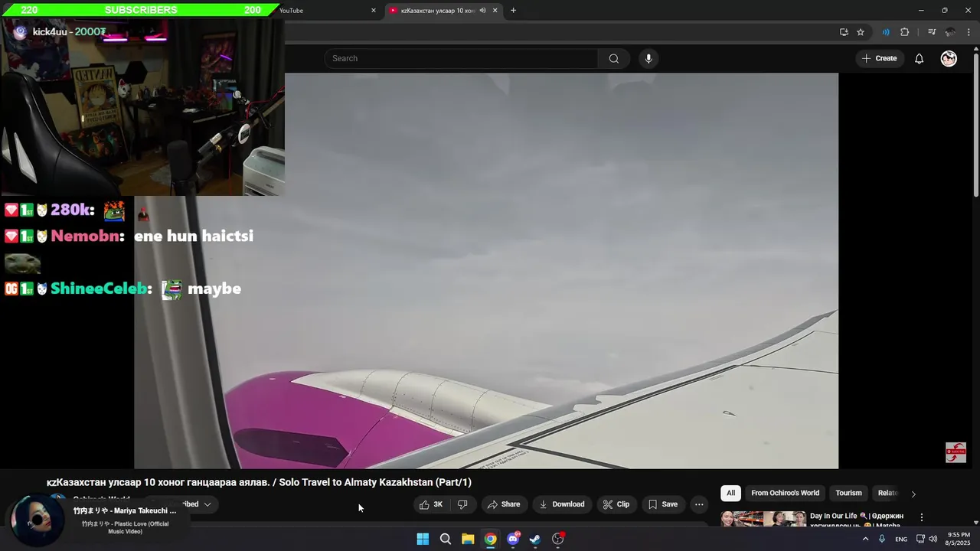Click the video title Solo Travel to Almaty

[x=259, y=483]
